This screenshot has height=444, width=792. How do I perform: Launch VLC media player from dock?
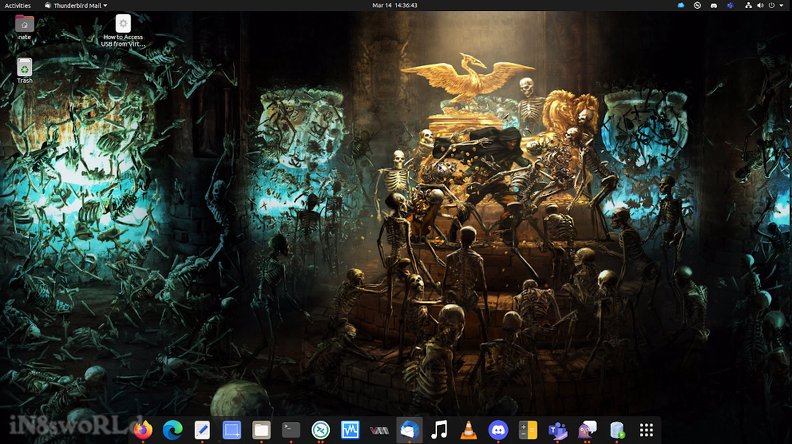[468, 430]
